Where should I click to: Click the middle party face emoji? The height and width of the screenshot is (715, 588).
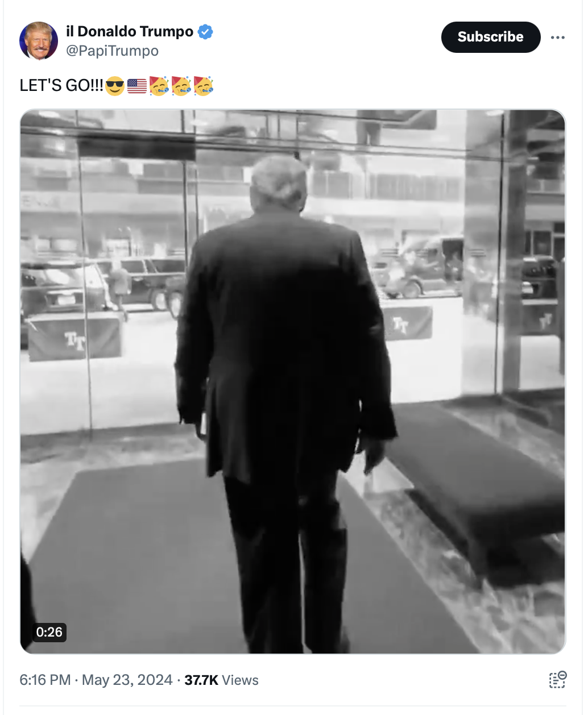point(181,85)
